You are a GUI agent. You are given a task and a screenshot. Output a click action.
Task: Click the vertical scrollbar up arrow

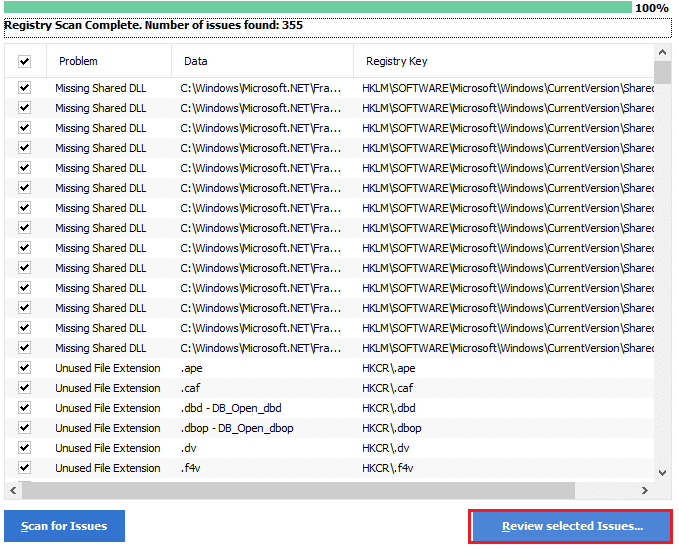[x=662, y=52]
